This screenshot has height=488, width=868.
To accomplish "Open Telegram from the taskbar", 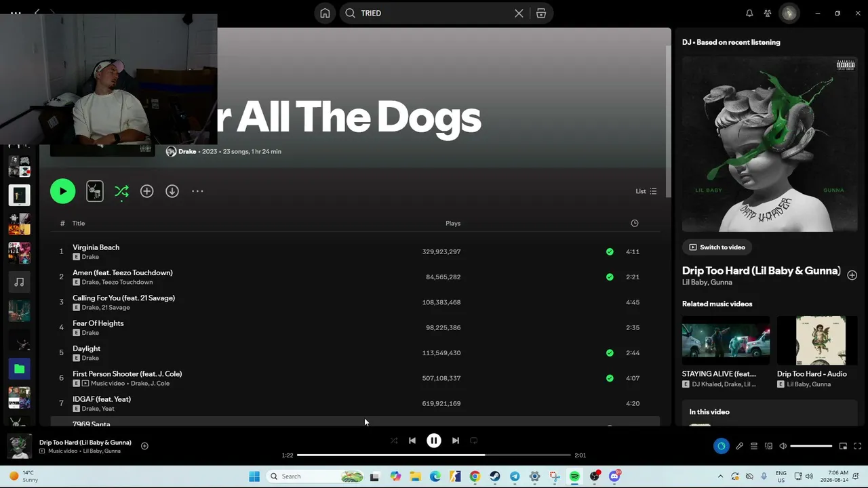I will tap(515, 476).
